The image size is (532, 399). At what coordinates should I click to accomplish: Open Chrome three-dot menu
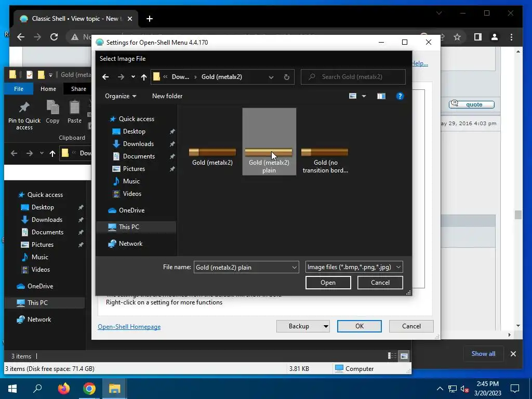511,37
